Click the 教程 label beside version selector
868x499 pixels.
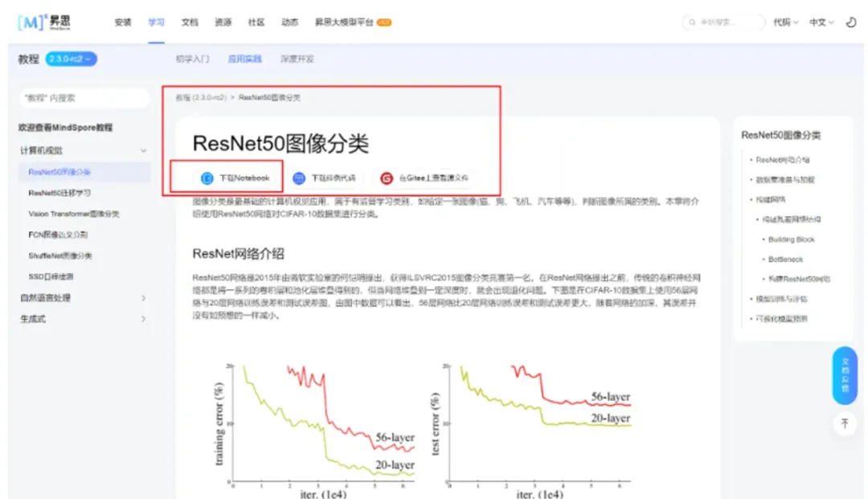28,59
